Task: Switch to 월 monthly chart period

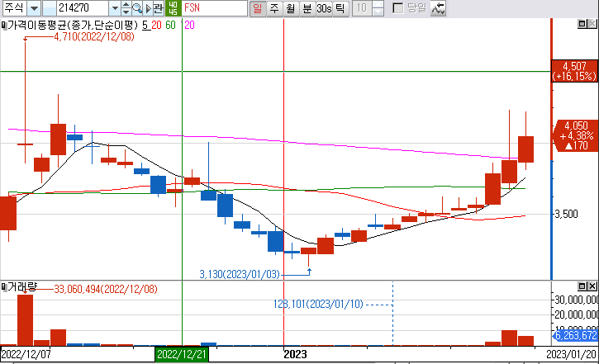Action: tap(291, 8)
